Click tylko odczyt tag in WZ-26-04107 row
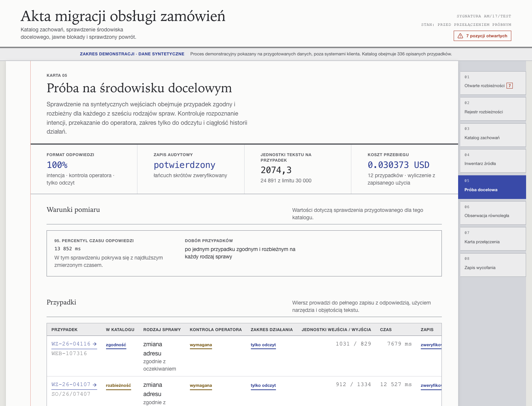 tap(263, 386)
